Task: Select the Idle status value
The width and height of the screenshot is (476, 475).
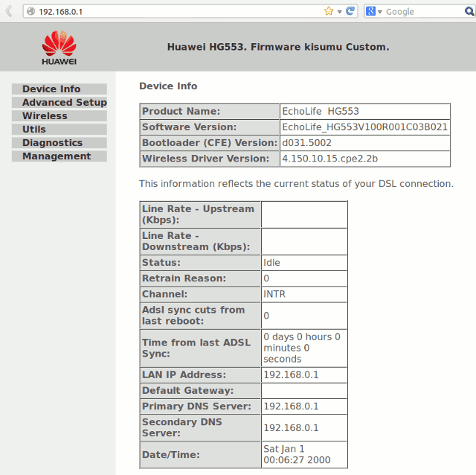Action: point(271,263)
